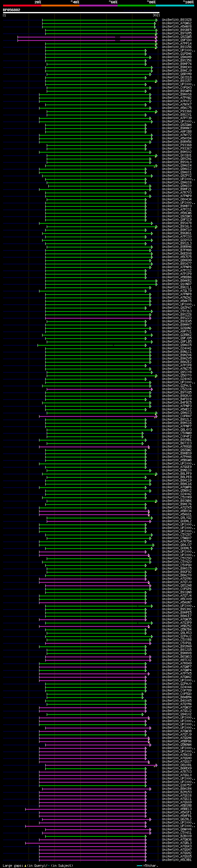Click the cyan ~100% identity legend segment

tap(175, 6)
